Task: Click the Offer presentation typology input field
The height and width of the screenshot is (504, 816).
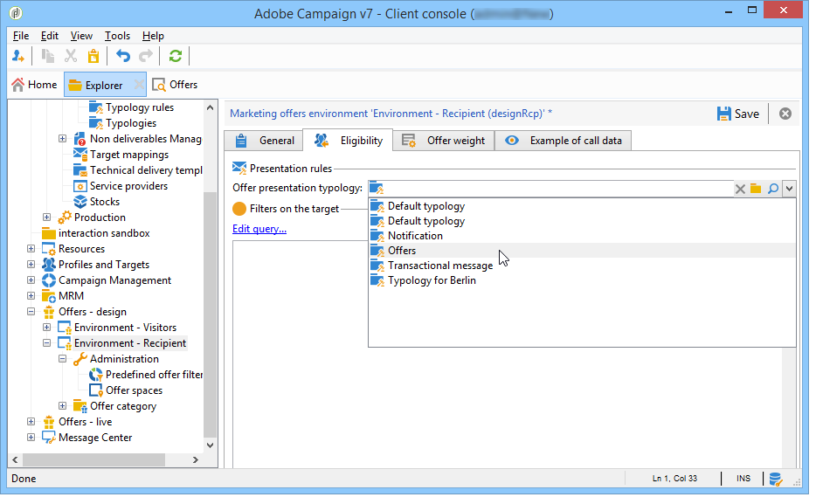Action: (550, 189)
